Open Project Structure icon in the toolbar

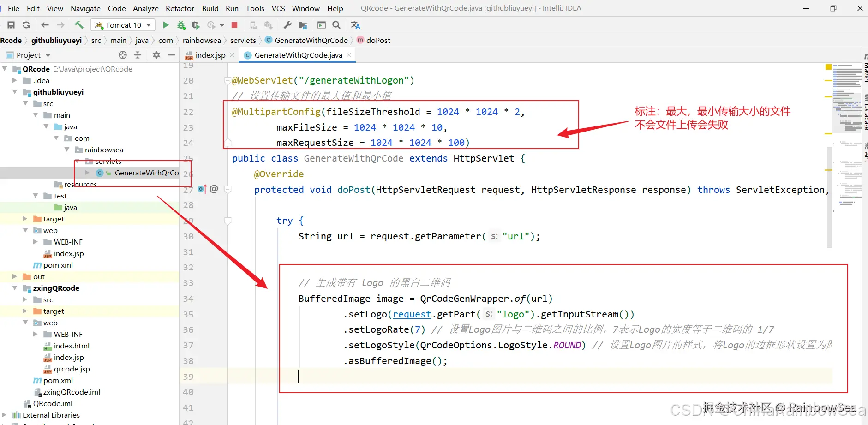tap(303, 25)
